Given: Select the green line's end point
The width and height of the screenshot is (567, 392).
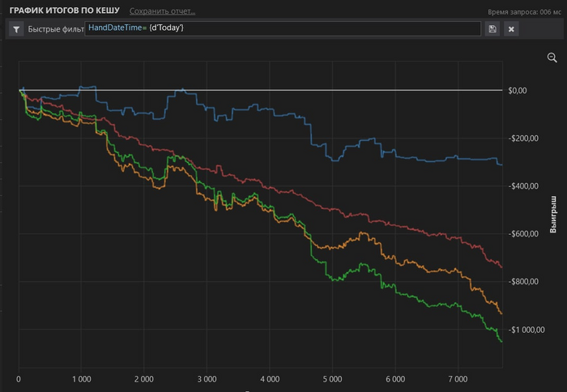Looking at the screenshot, I should tap(501, 341).
